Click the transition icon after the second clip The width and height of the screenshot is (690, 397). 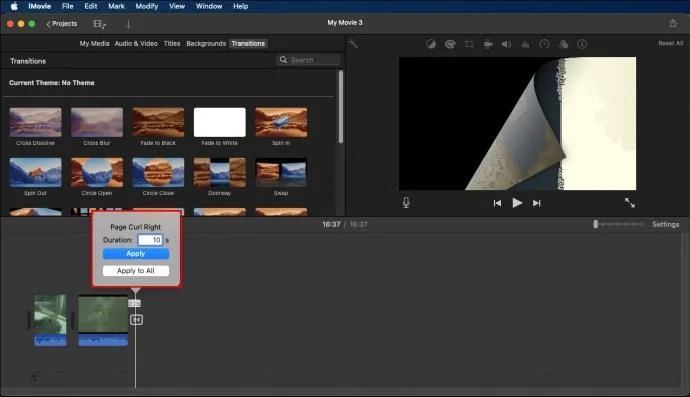(x=136, y=320)
